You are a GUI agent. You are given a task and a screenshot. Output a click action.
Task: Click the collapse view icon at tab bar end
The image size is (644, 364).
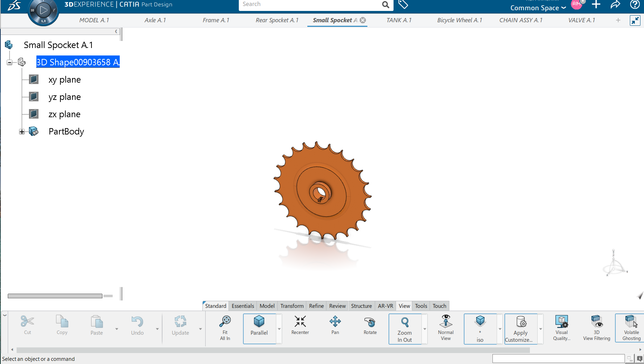[x=635, y=20]
